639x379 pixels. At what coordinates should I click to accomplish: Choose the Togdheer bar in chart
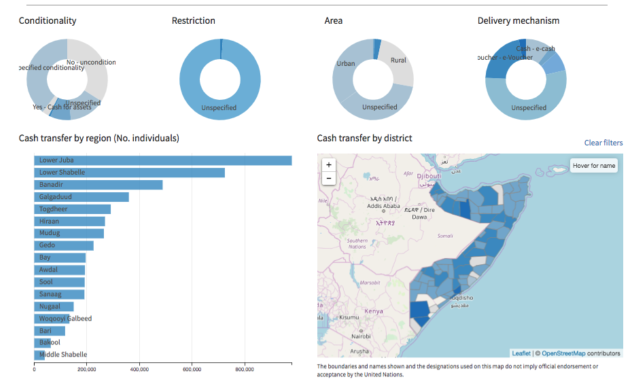pyautogui.click(x=72, y=209)
